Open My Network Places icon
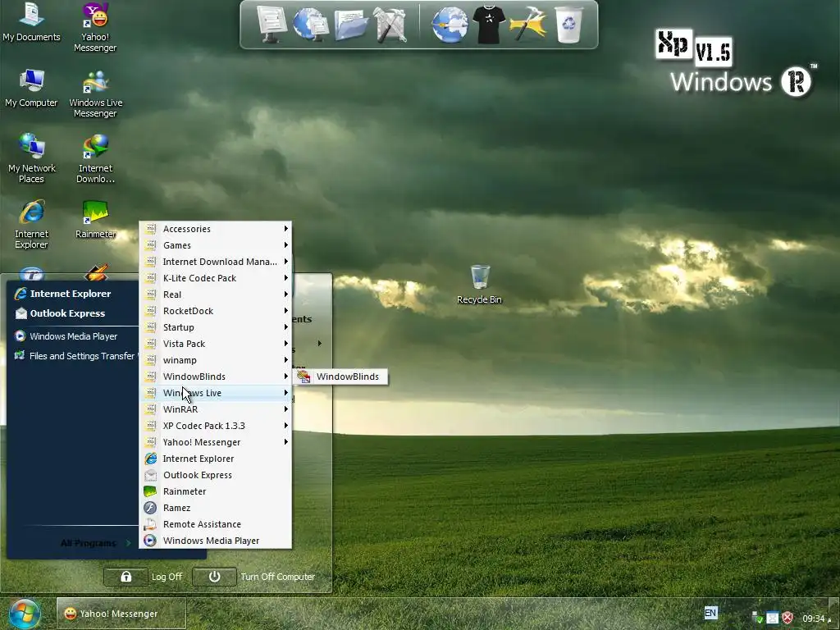Screen dimensions: 840x630 tap(31, 158)
